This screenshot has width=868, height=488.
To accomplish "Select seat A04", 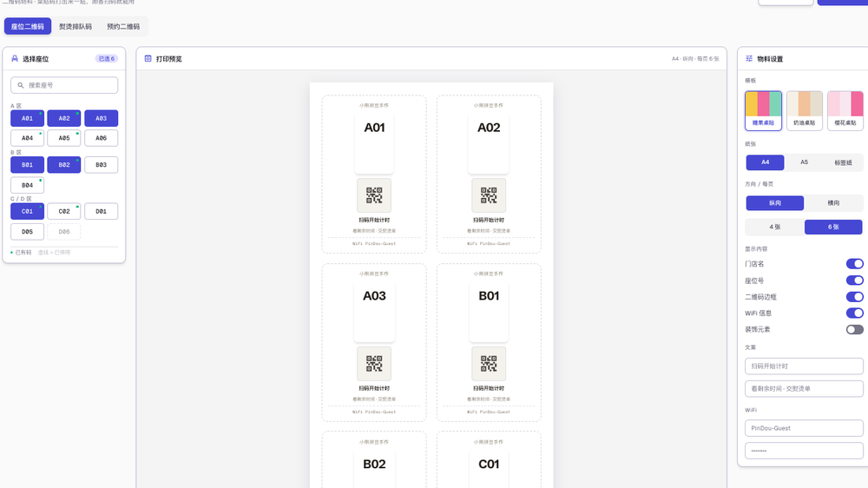I will click(x=27, y=138).
